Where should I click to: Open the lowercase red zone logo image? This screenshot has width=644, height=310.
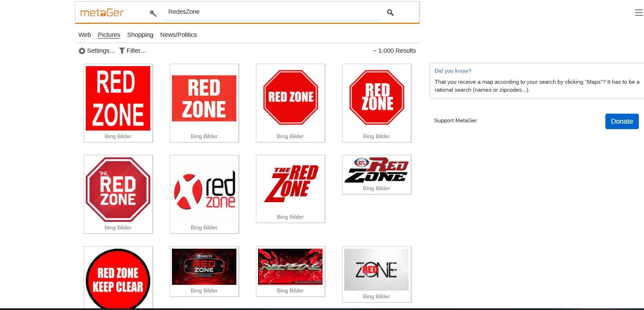coord(204,189)
